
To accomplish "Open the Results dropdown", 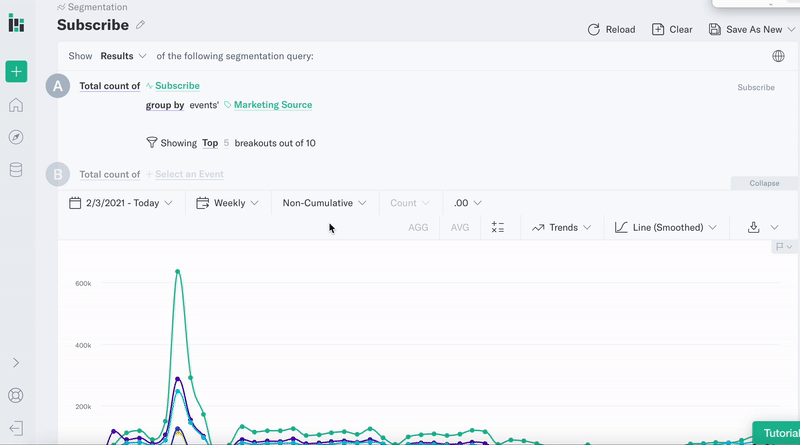I will [123, 56].
